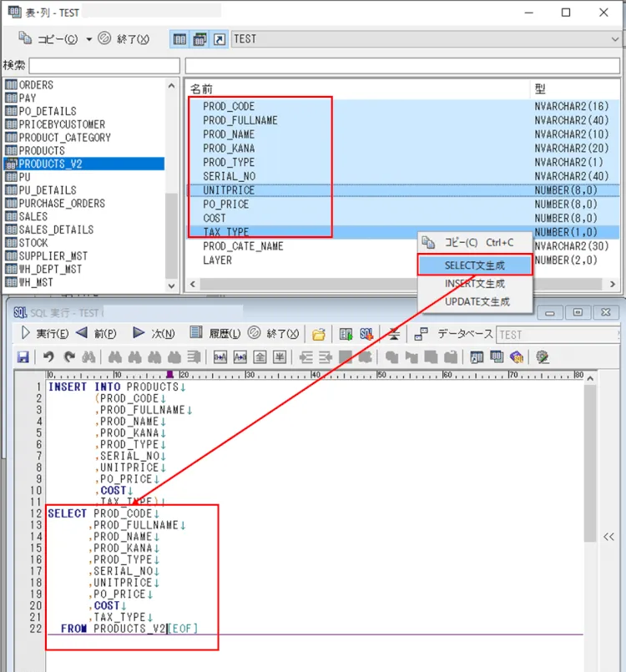Click the right arrow of the column list scrollbar
626x672 pixels.
613,284
